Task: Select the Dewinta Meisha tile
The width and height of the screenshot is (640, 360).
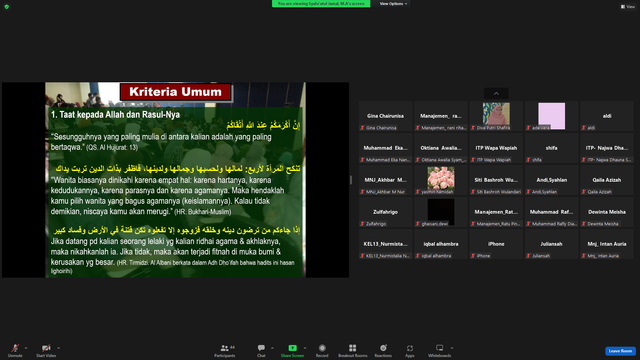Action: tap(607, 212)
